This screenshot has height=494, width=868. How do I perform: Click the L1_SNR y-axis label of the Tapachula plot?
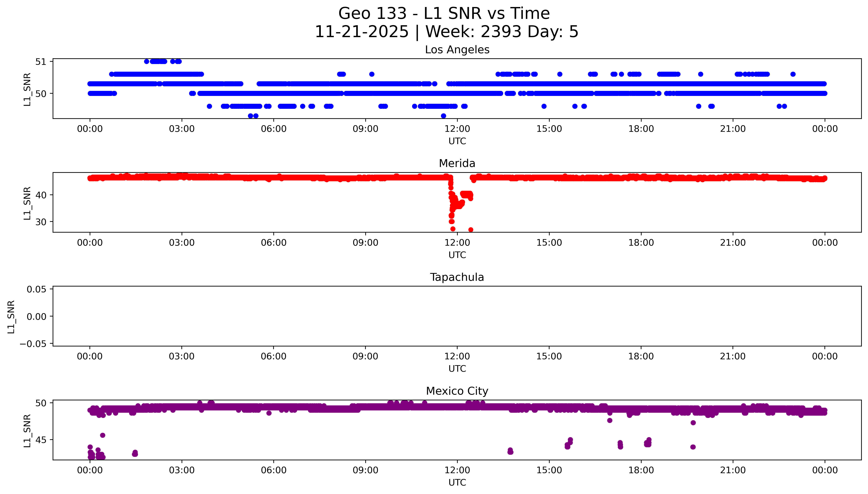coord(11,317)
